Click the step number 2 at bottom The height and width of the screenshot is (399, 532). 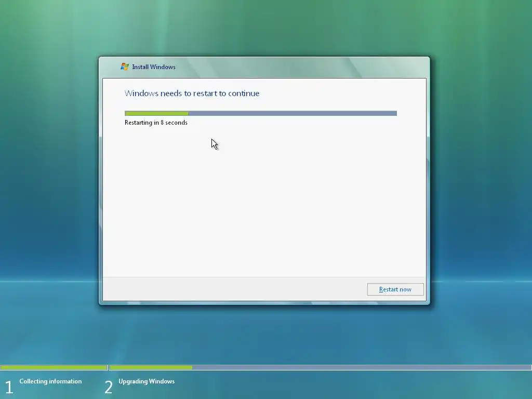(109, 387)
